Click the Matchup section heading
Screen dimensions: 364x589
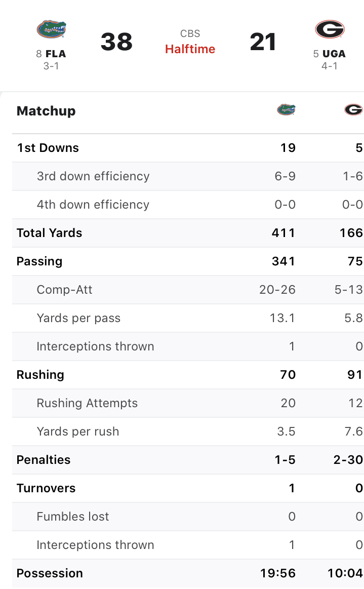(x=46, y=111)
